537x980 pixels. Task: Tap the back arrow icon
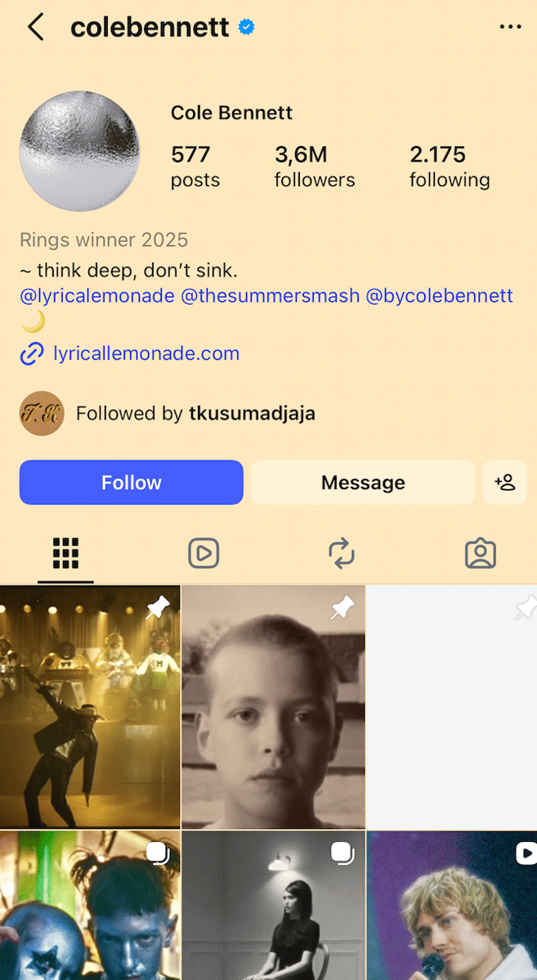[x=35, y=27]
